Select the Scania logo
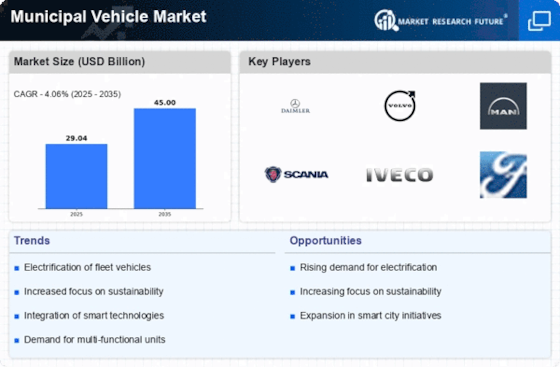 [296, 174]
